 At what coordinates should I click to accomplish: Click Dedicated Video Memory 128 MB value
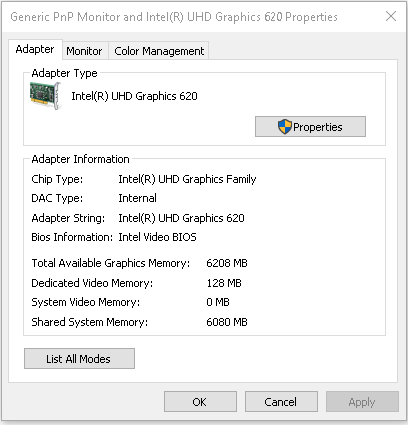coord(224,283)
